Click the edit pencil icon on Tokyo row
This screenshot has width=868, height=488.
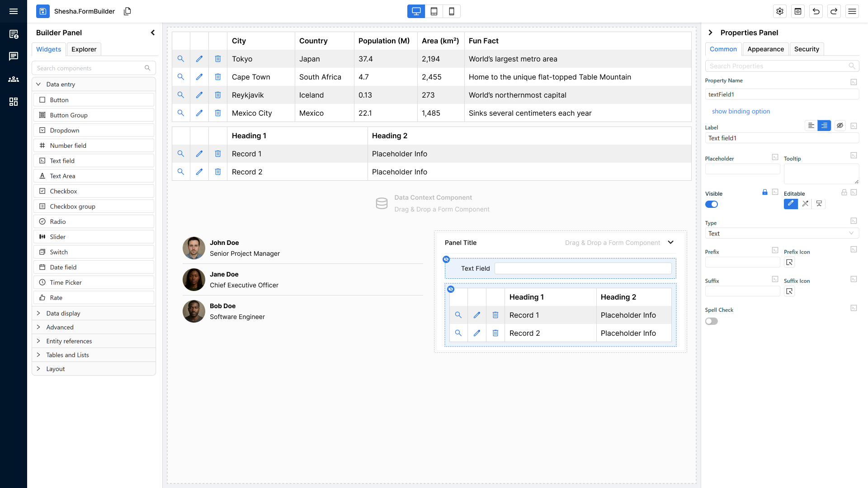199,59
